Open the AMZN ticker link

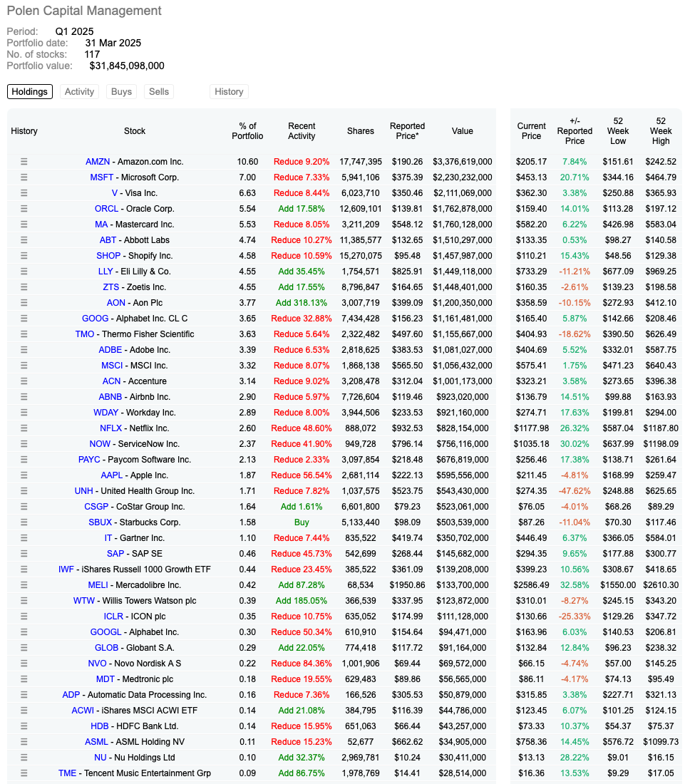click(x=98, y=162)
